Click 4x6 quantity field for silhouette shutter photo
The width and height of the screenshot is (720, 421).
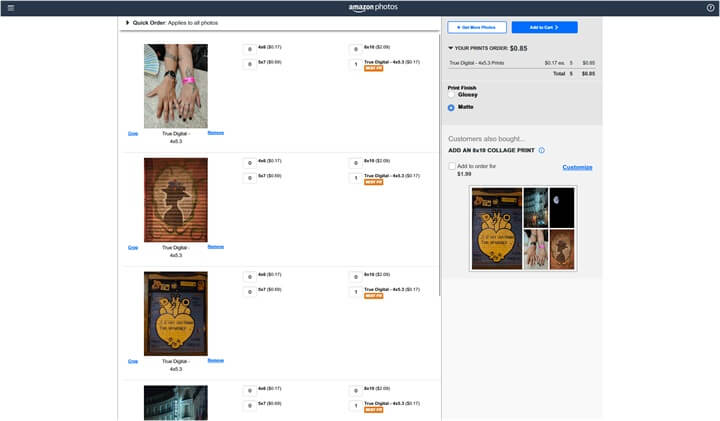coord(249,163)
